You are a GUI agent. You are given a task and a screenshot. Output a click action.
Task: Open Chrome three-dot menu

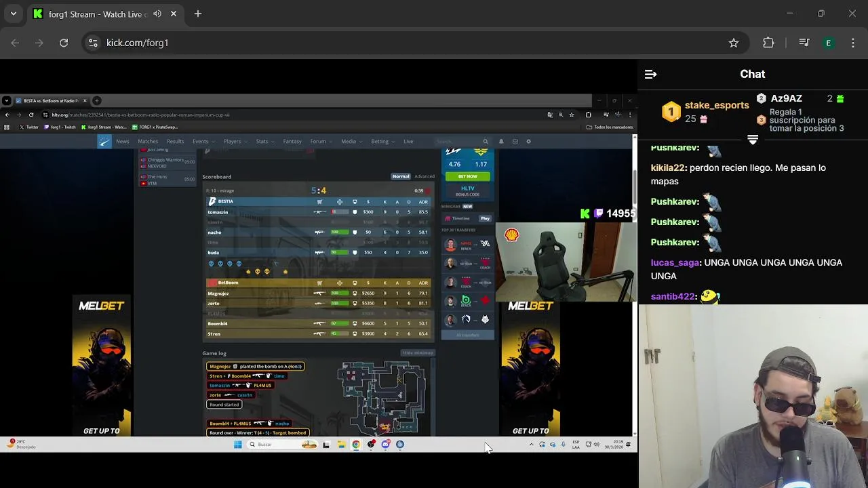point(853,43)
